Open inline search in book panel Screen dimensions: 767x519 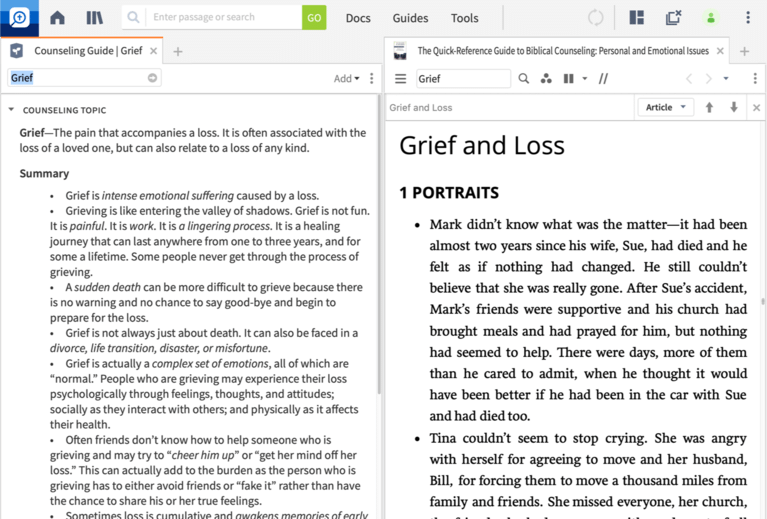click(523, 79)
